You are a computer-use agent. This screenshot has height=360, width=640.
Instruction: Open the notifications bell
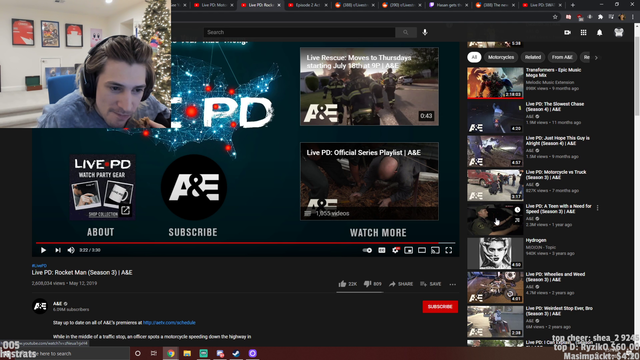tap(600, 32)
